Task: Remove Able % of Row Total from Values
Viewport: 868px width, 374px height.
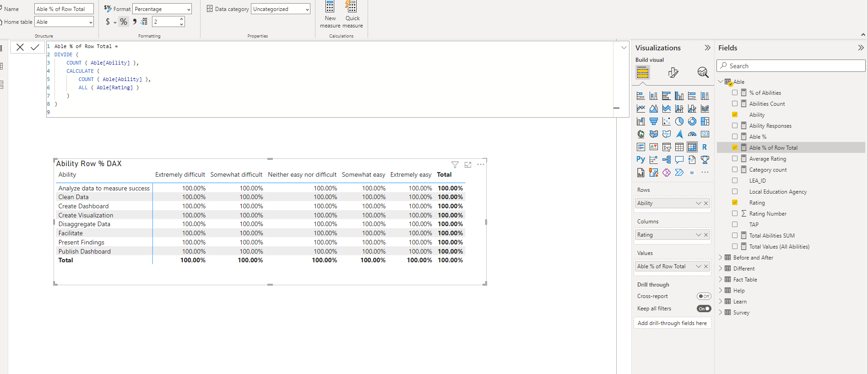Action: pos(706,266)
